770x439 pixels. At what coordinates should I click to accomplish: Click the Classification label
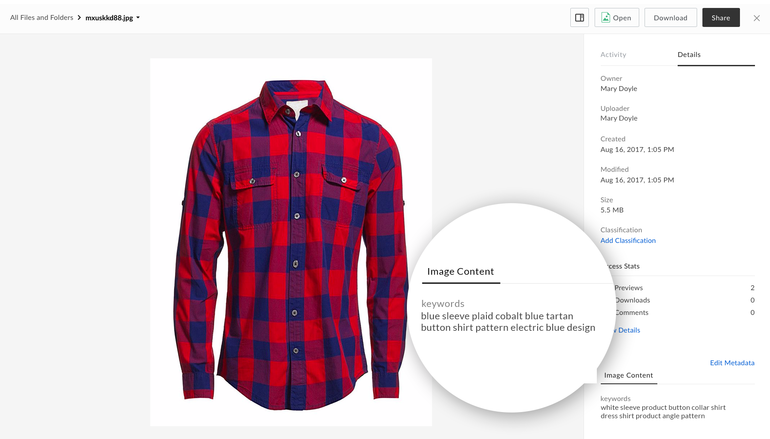[621, 230]
